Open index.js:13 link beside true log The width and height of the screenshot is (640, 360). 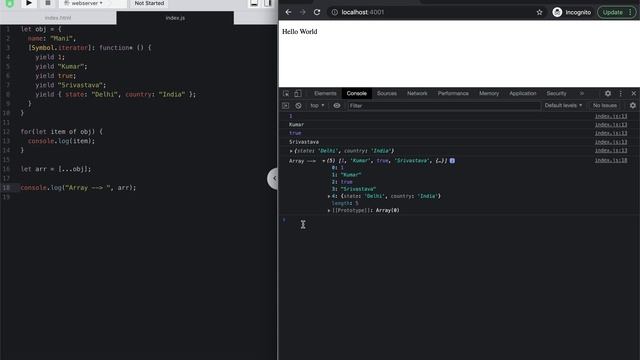pos(611,133)
